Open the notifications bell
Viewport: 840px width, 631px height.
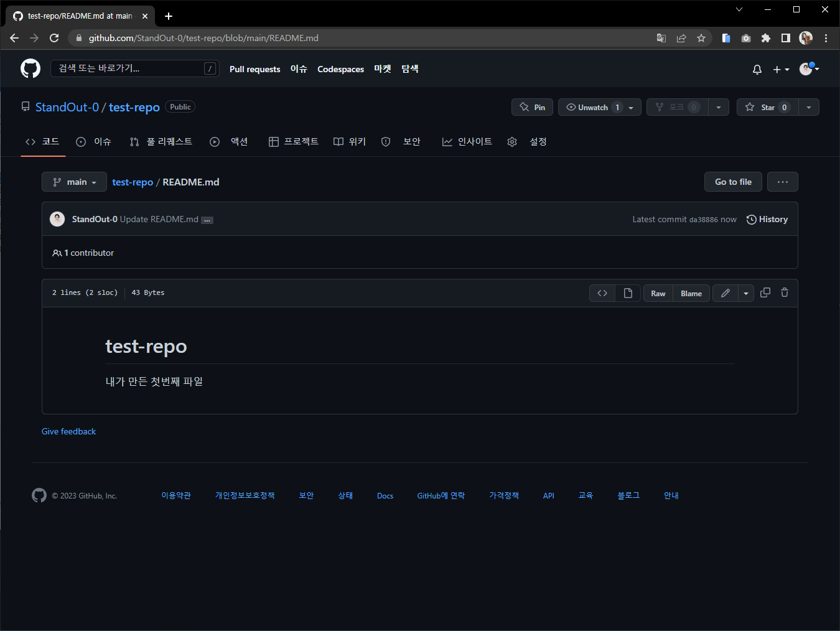757,69
